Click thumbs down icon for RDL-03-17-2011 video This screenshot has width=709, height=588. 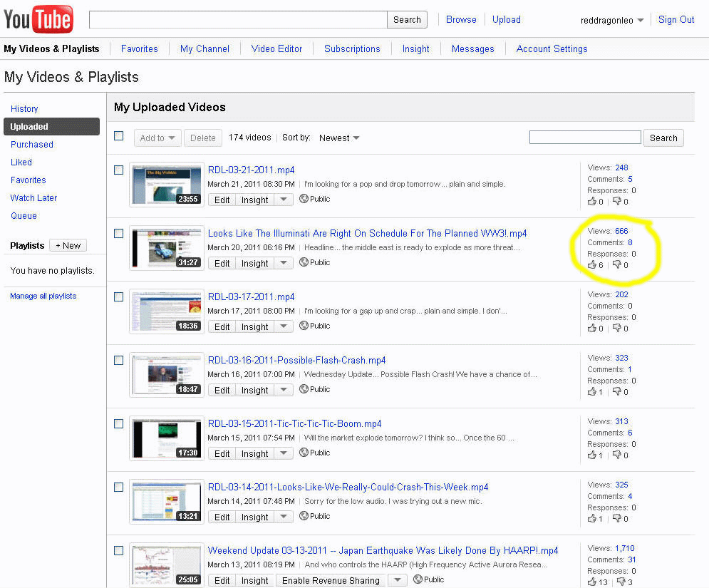(617, 328)
